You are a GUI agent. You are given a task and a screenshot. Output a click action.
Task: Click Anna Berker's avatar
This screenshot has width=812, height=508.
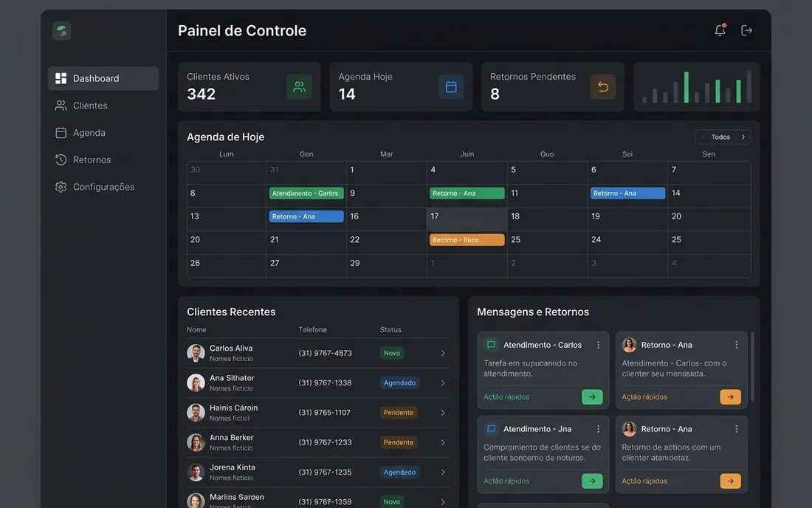pyautogui.click(x=196, y=442)
